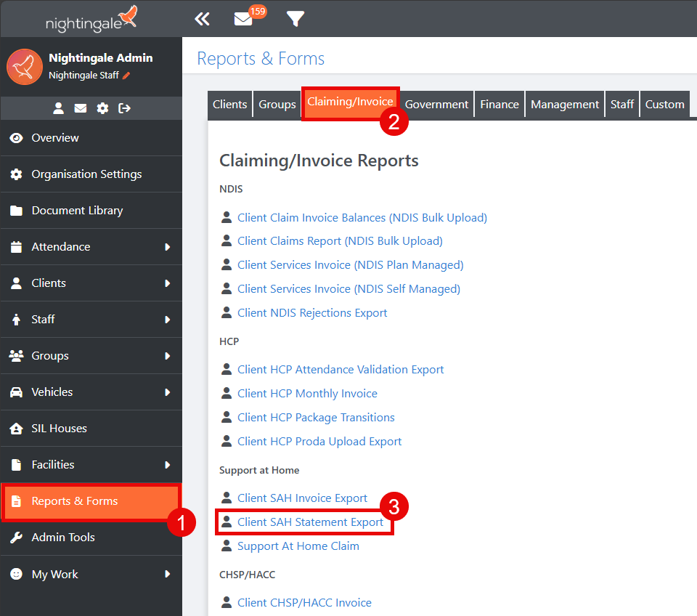Expand the Groups sidebar menu arrow
The height and width of the screenshot is (616, 697).
[168, 356]
